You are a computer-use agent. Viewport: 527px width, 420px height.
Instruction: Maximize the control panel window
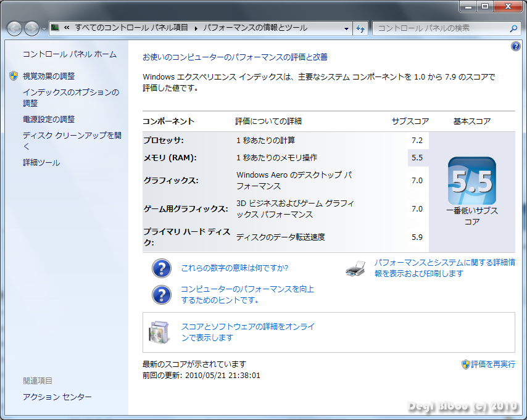click(485, 6)
